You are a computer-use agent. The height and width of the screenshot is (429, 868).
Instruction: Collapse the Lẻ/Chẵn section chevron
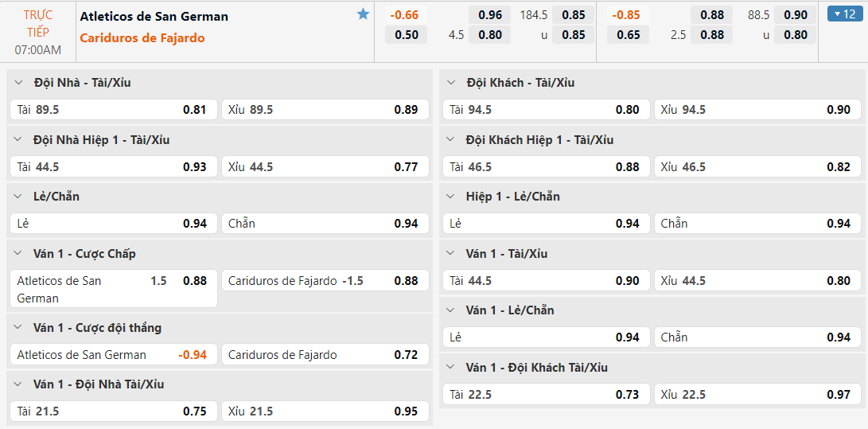pyautogui.click(x=19, y=197)
